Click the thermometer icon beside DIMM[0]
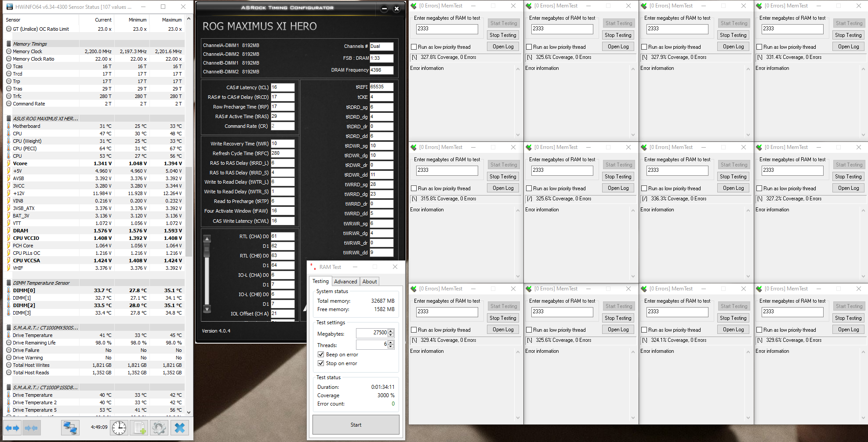This screenshot has height=442, width=868. coord(9,290)
